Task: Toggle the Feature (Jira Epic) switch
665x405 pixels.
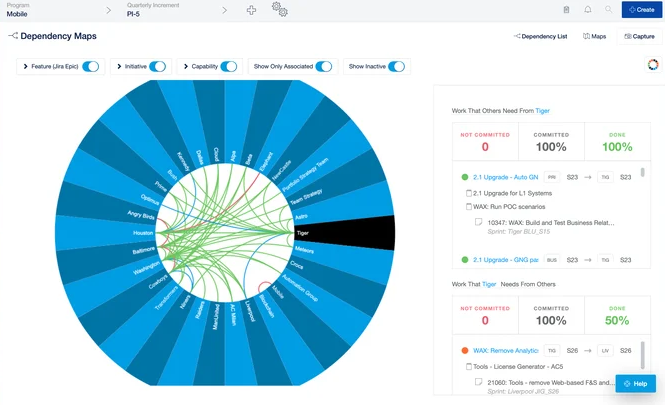Action: (91, 67)
